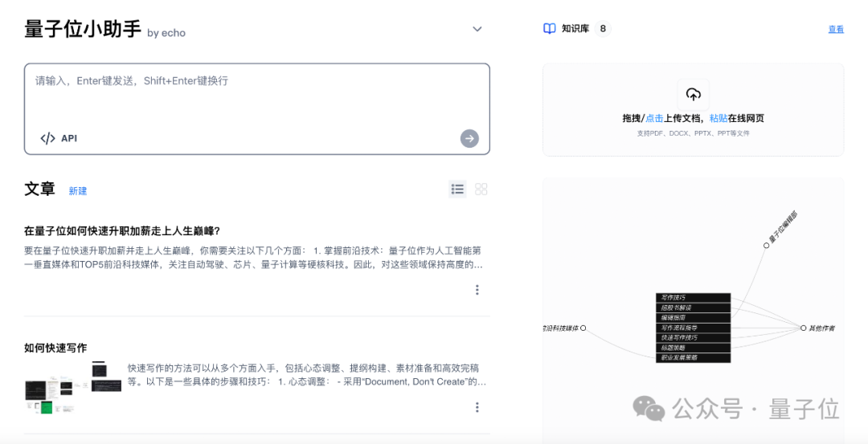Viewport: 868px width, 444px height.
Task: Click the 知识库 heading label
Action: [x=575, y=29]
